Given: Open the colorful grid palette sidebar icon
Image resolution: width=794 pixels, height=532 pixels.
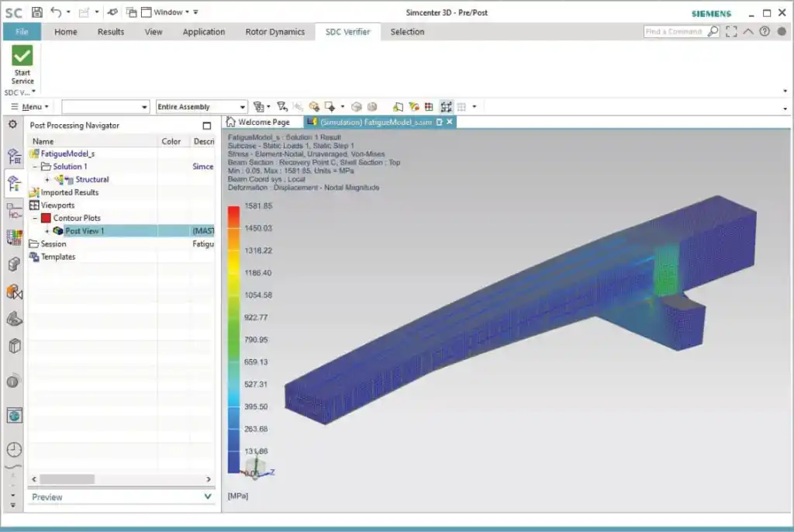Looking at the screenshot, I should pyautogui.click(x=14, y=237).
